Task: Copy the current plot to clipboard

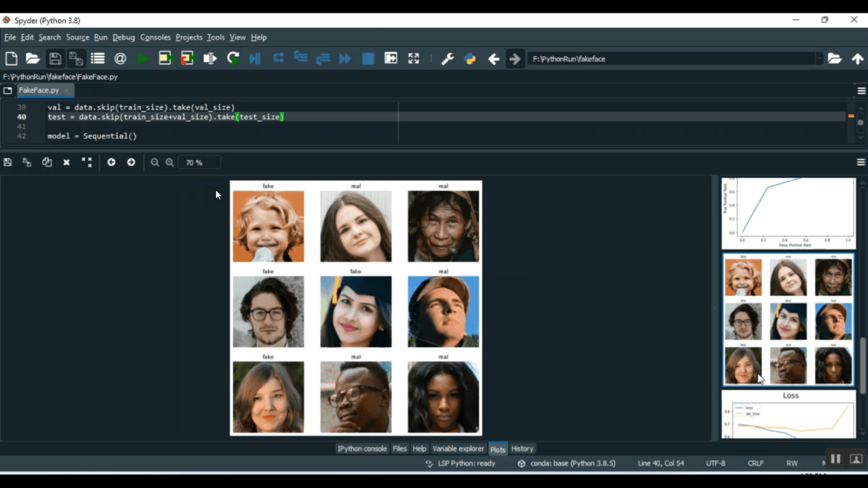Action: click(x=47, y=162)
